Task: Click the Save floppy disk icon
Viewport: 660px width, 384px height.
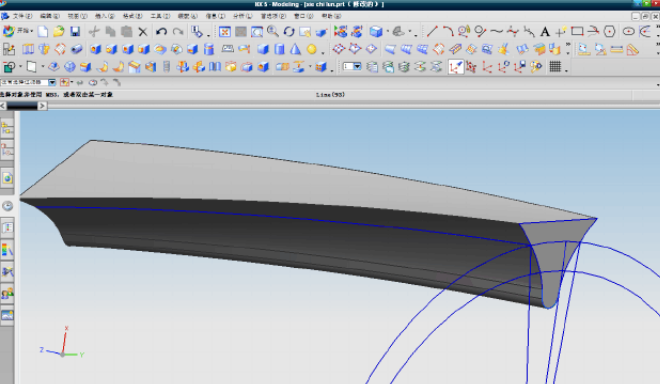Action: pos(75,32)
